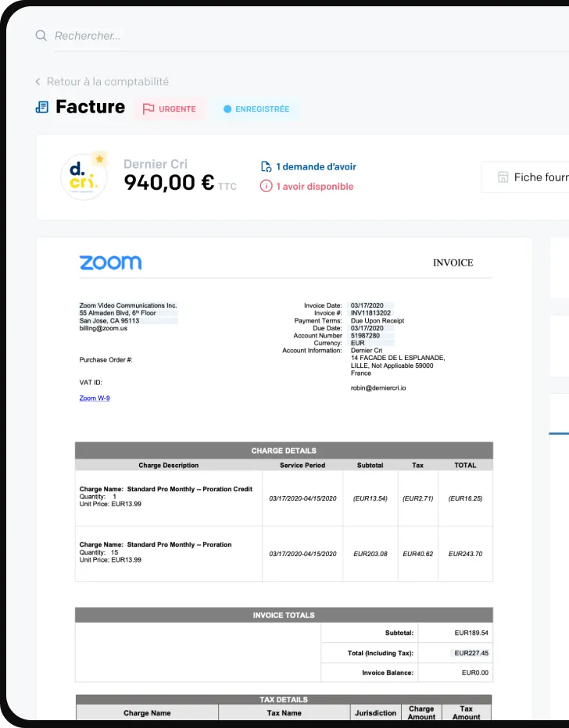Viewport: 569px width, 728px height.
Task: Click the search magnifier icon
Action: click(x=41, y=36)
